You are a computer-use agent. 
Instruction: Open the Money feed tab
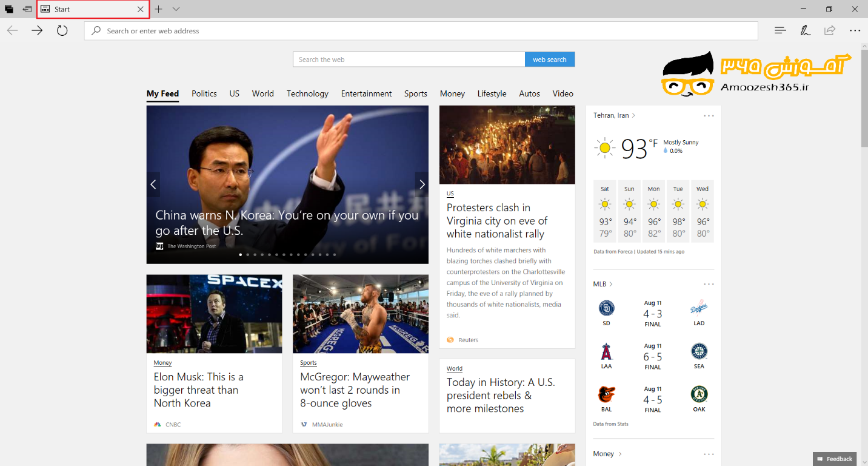tap(452, 93)
